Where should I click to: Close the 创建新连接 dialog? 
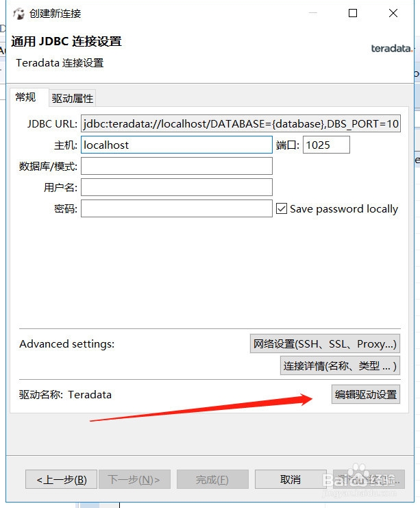click(393, 13)
